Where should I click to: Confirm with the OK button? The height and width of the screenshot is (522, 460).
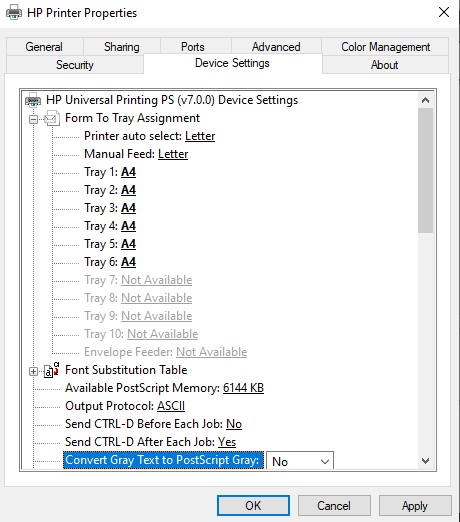coord(253,506)
